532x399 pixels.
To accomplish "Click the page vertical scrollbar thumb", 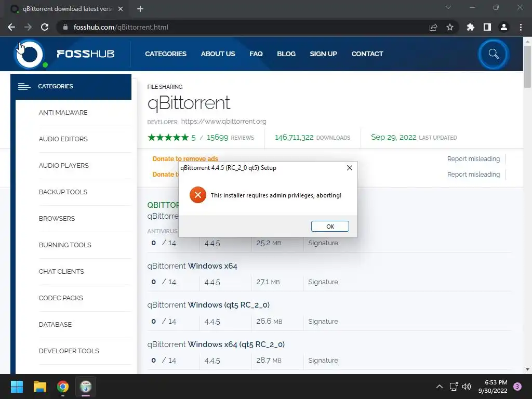I will 527,66.
